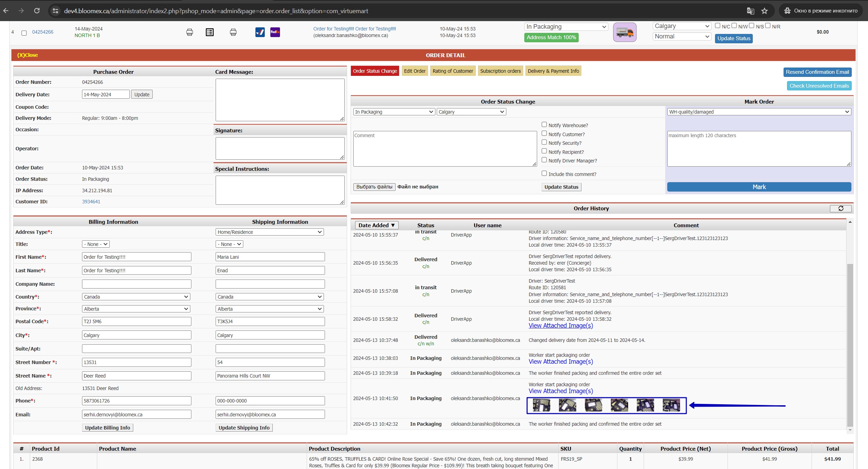
Task: Enable the N/C checkbox
Action: [x=717, y=26]
